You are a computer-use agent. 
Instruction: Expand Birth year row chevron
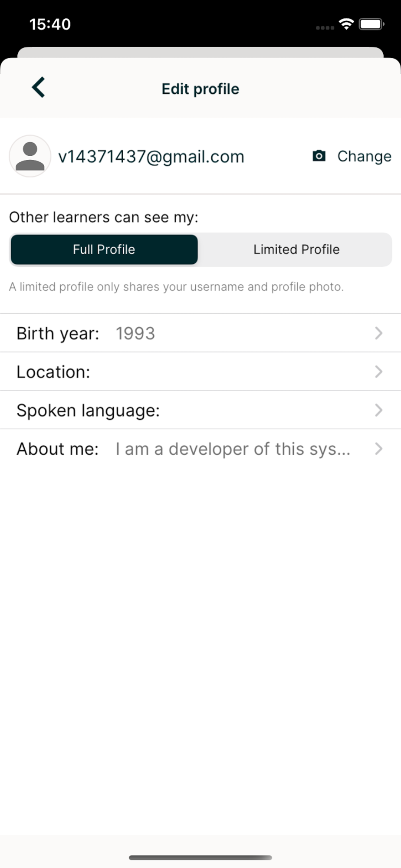378,333
